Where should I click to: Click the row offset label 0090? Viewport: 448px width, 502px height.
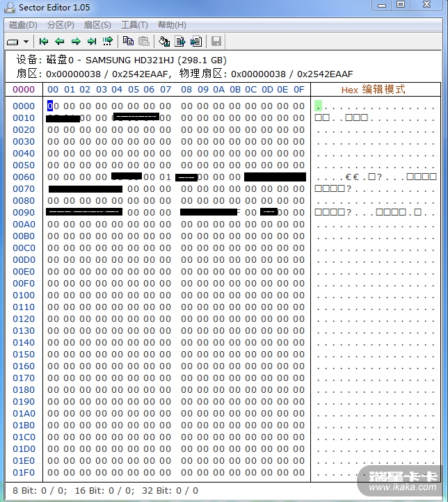coord(24,213)
